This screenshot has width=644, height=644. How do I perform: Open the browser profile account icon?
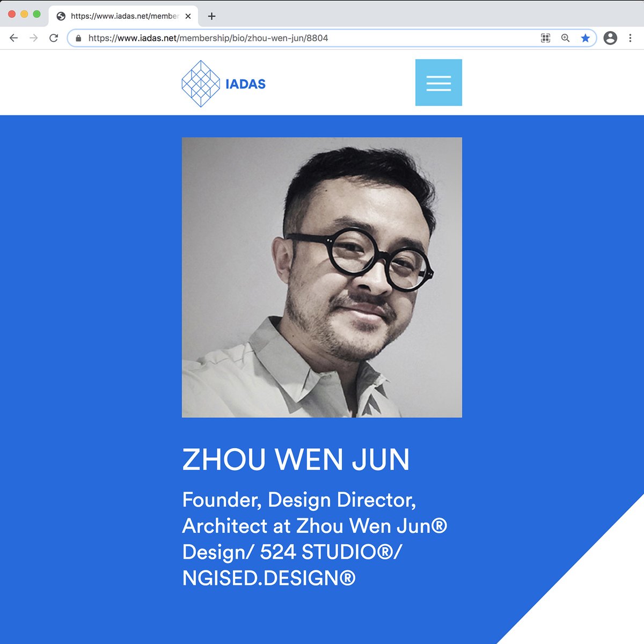(x=610, y=38)
